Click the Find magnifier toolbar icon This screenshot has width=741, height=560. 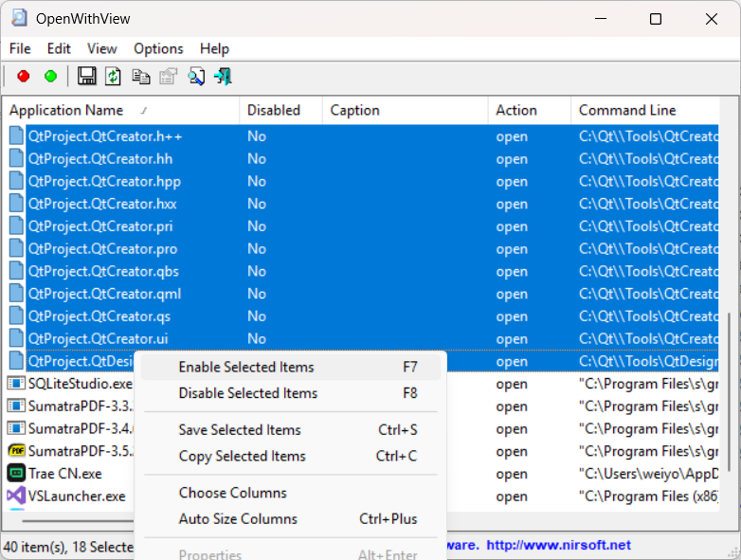coord(196,76)
